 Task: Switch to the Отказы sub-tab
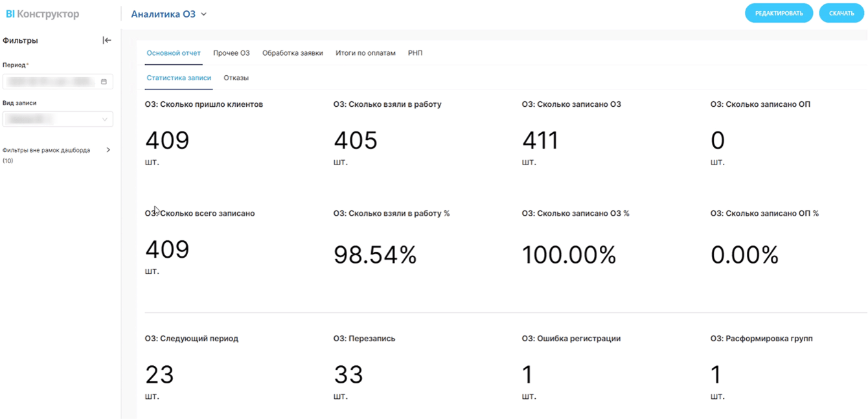tap(236, 78)
